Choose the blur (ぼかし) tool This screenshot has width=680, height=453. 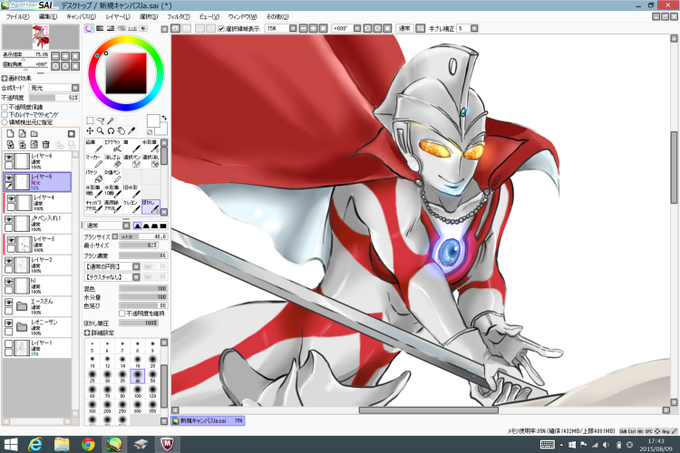coord(150,206)
